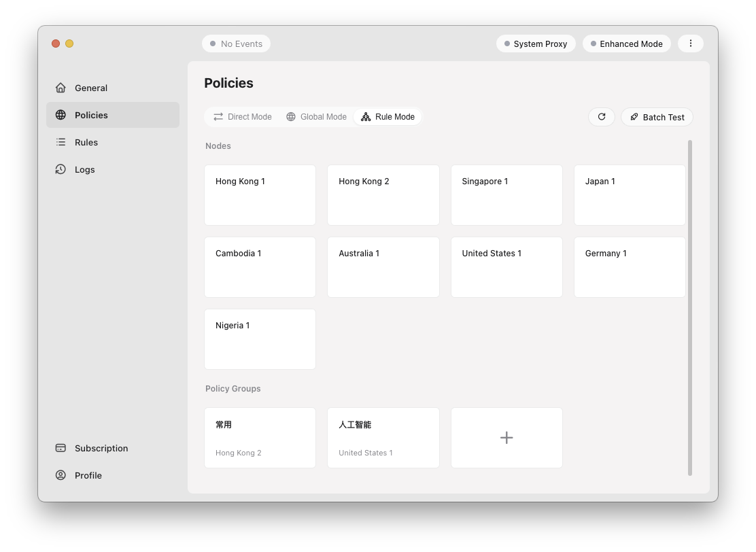Open the three-dot overflow menu
Image resolution: width=756 pixels, height=552 pixels.
click(691, 43)
